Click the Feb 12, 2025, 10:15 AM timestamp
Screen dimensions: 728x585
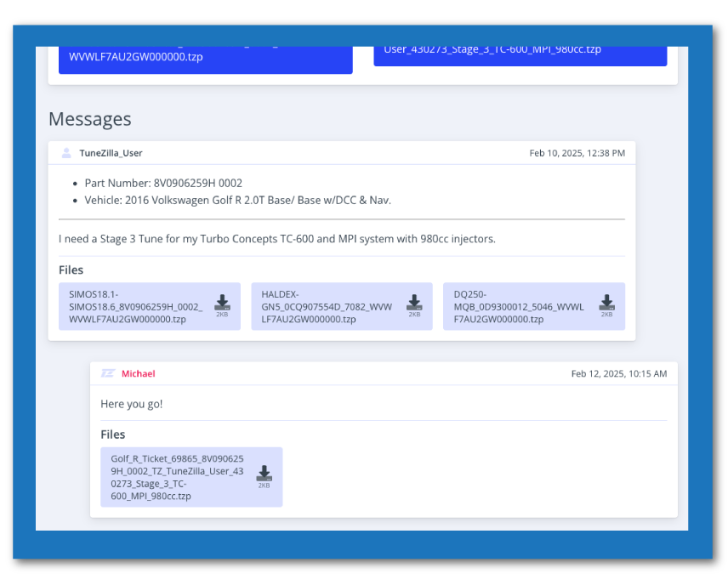pos(619,374)
